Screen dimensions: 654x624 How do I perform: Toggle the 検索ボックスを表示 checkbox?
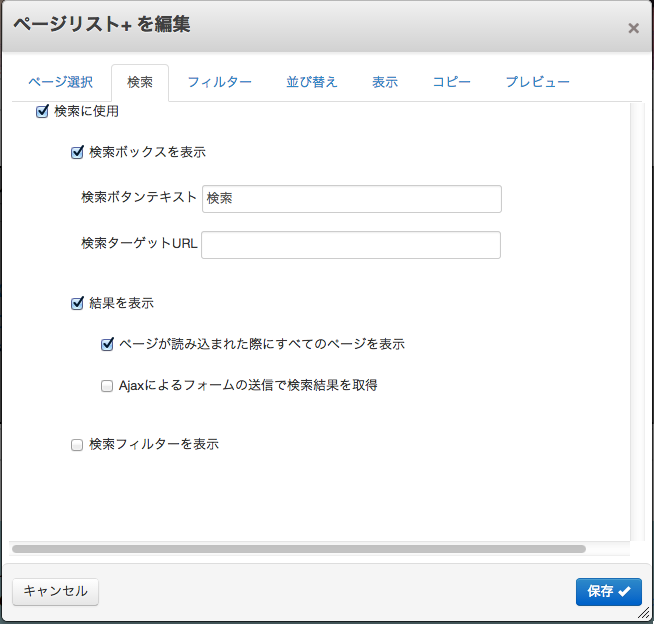77,153
